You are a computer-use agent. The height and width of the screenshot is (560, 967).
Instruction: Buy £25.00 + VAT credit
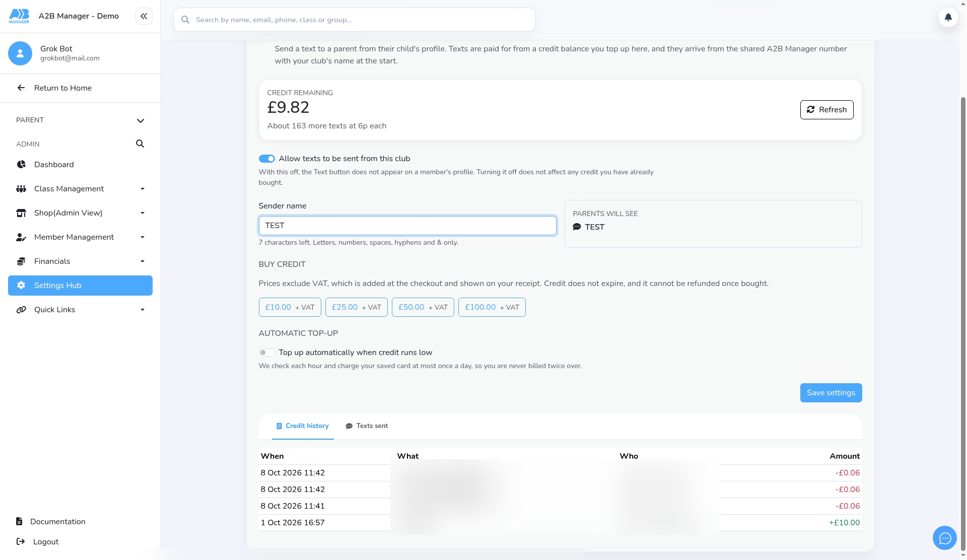click(x=357, y=308)
